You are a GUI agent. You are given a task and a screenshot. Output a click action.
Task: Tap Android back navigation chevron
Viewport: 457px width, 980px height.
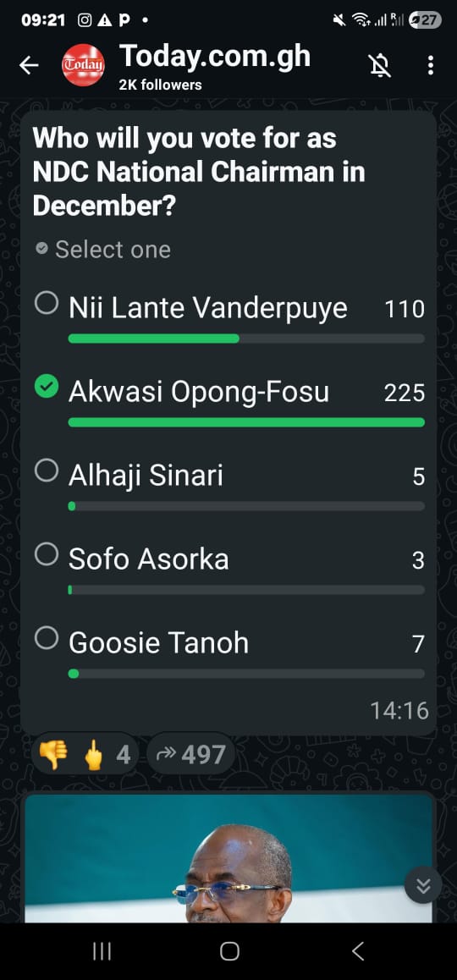[x=358, y=951]
